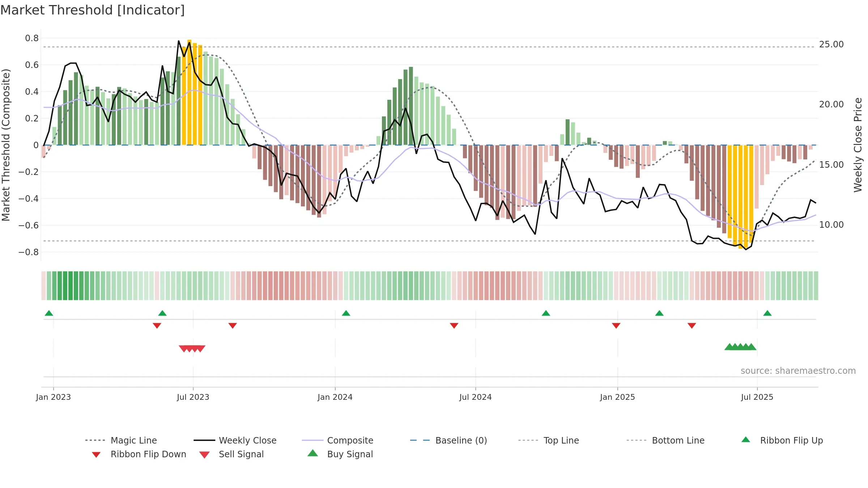The height and width of the screenshot is (488, 868).
Task: Click the 20.00 price axis label
Action: (831, 104)
